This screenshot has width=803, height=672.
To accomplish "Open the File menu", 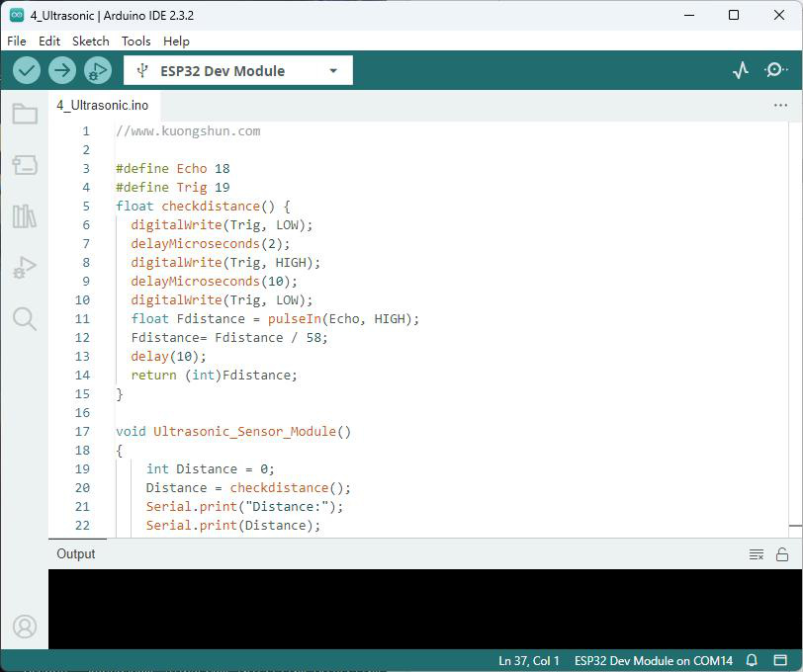I will [17, 41].
